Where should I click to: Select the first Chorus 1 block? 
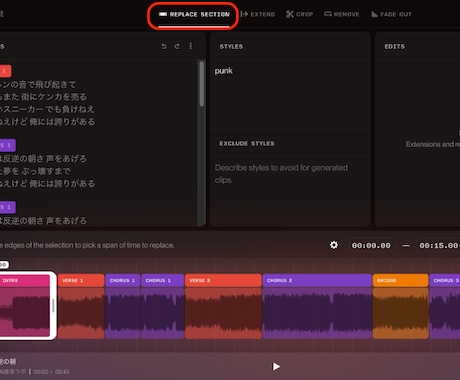(123, 306)
